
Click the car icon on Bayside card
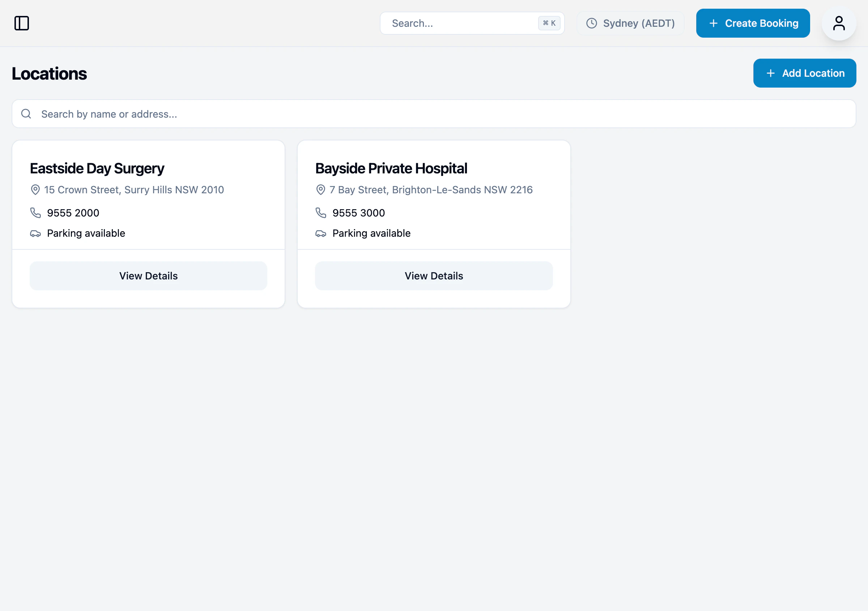320,233
